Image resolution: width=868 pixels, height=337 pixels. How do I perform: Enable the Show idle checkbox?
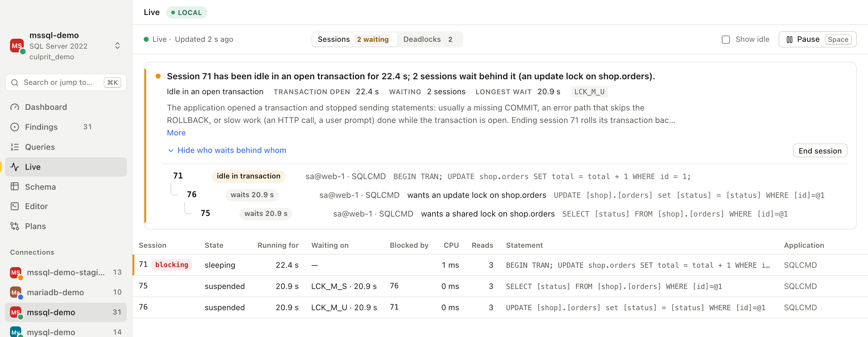(x=726, y=39)
